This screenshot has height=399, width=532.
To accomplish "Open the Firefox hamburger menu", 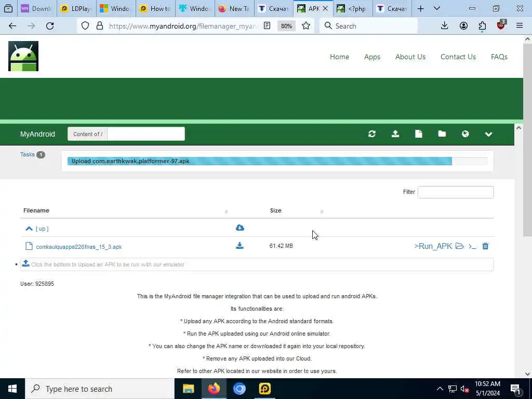I will point(520,26).
